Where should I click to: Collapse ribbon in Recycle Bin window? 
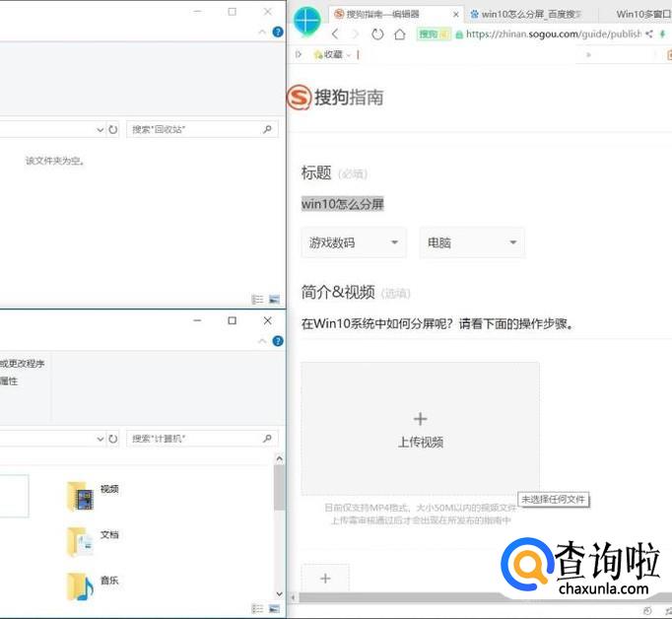pyautogui.click(x=262, y=33)
